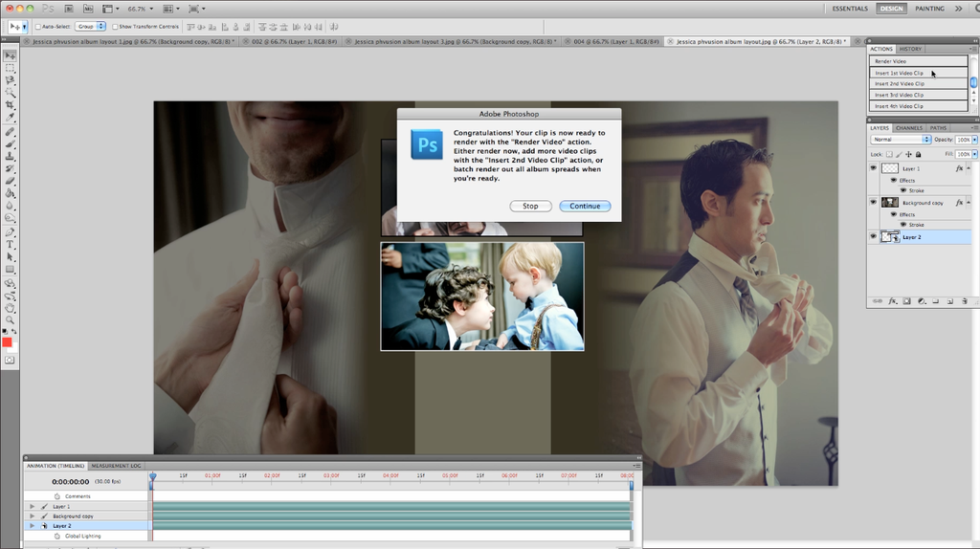Select the Spot Healing Brush tool
980x549 pixels.
pyautogui.click(x=10, y=132)
